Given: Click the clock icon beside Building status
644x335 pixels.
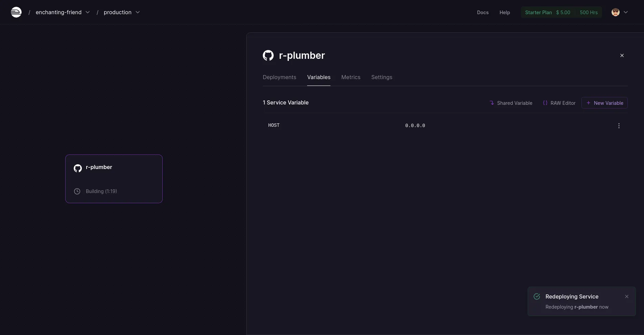Looking at the screenshot, I should click(77, 191).
